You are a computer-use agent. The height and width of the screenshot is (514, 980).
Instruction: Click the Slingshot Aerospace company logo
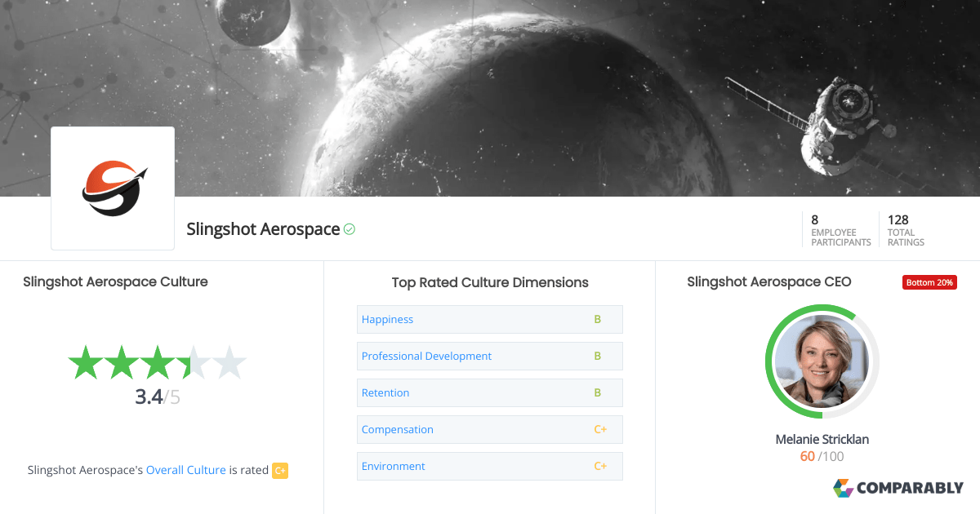point(112,187)
